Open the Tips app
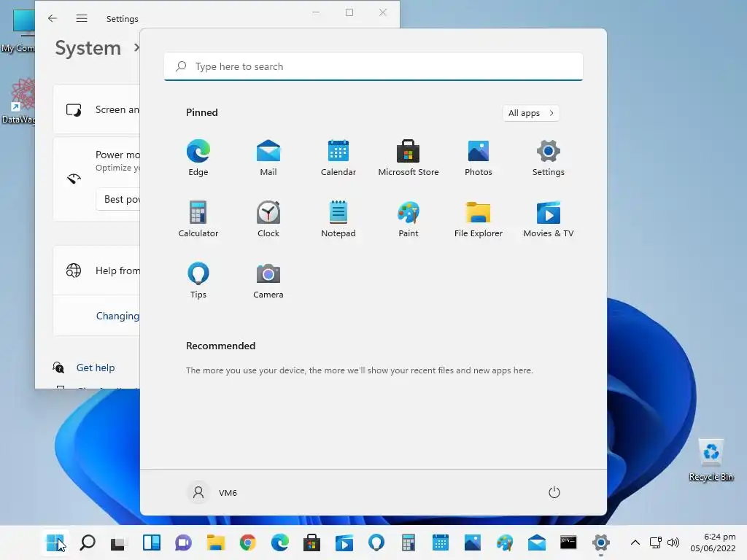Viewport: 747px width, 560px height. tap(198, 280)
